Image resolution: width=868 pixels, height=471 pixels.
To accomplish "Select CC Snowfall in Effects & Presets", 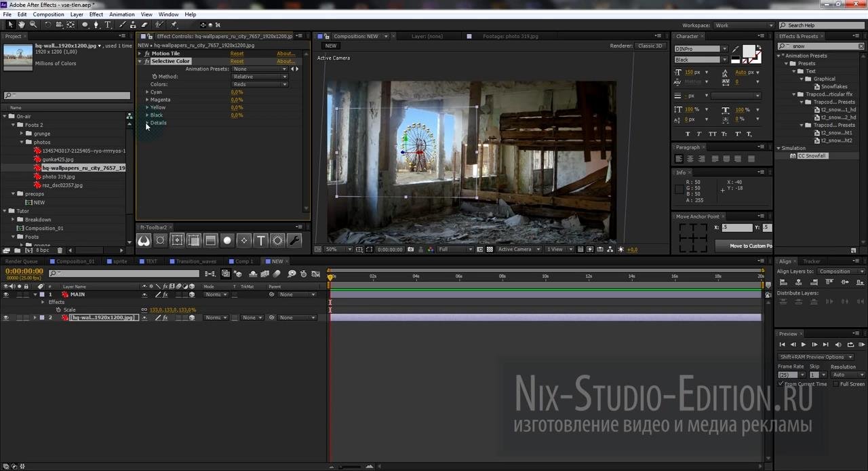I will [x=811, y=156].
